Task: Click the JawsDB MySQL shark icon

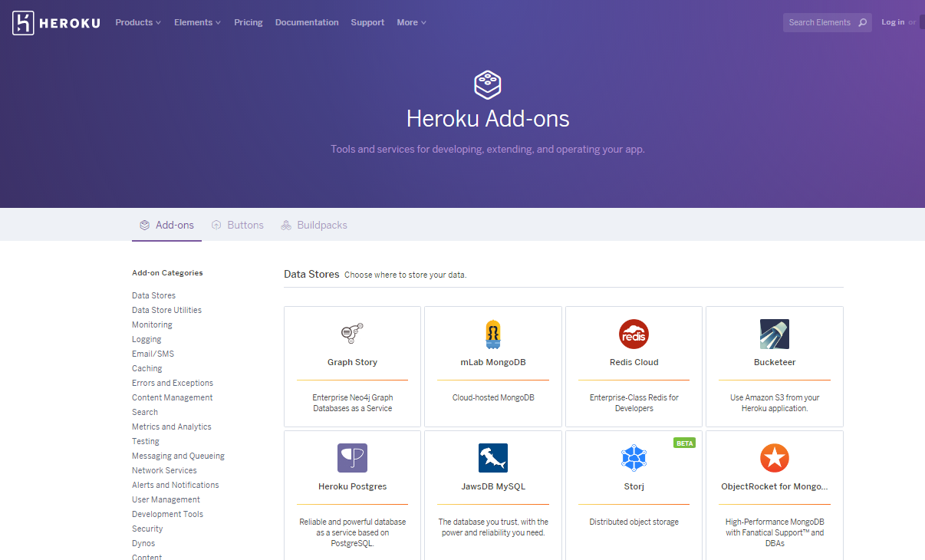Action: 493,458
